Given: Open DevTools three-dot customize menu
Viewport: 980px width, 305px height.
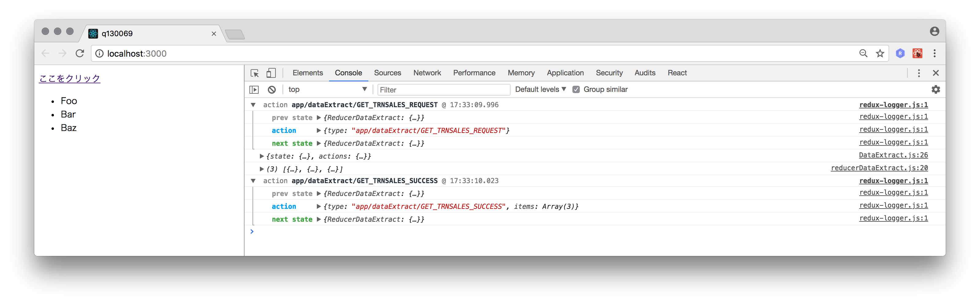Looking at the screenshot, I should 918,73.
